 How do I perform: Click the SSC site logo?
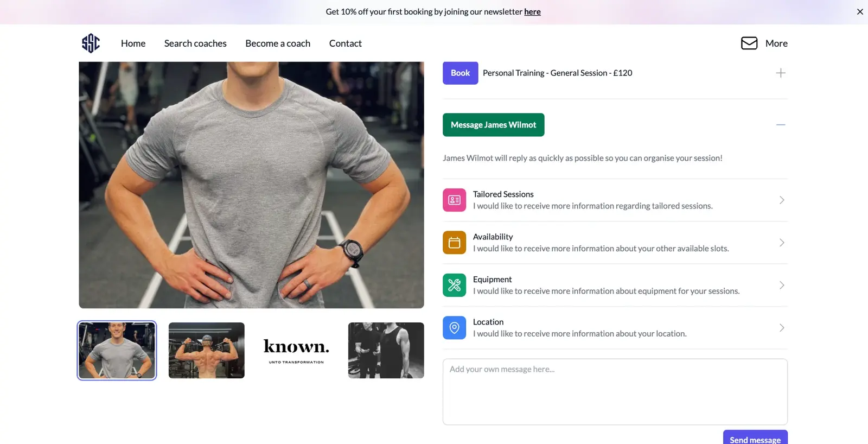click(91, 43)
